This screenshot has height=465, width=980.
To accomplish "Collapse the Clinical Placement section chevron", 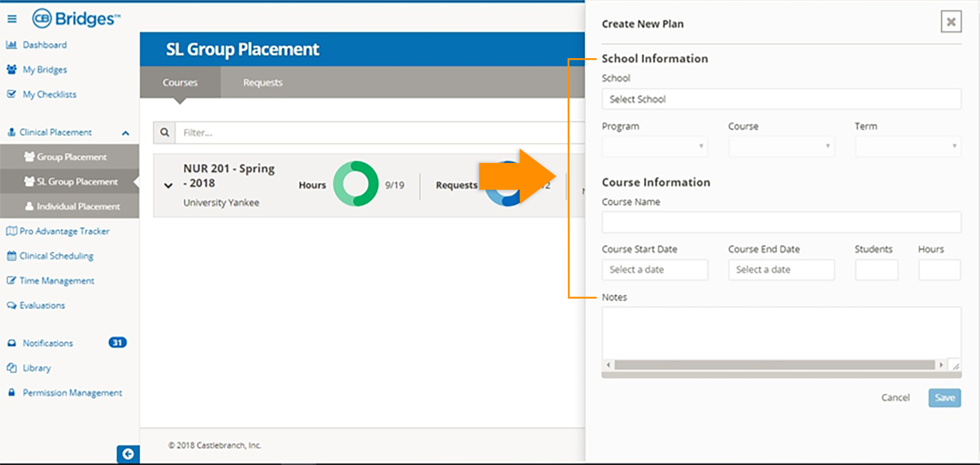I will 126,133.
